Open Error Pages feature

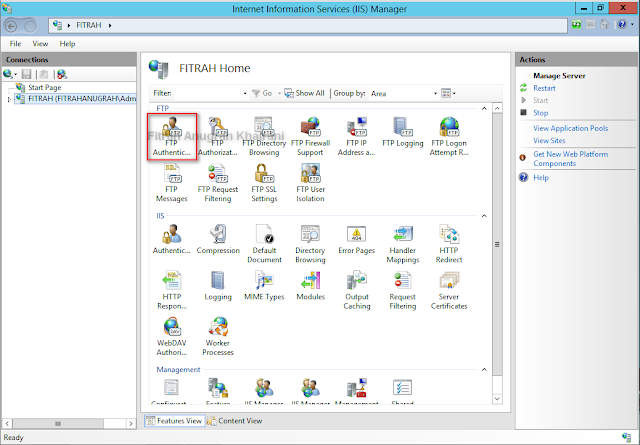point(356,240)
